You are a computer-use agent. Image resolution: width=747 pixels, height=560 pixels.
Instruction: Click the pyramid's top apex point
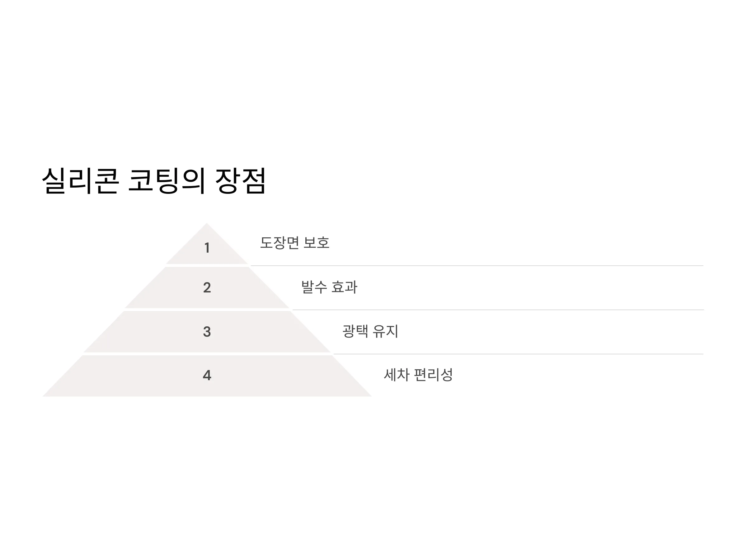point(207,223)
